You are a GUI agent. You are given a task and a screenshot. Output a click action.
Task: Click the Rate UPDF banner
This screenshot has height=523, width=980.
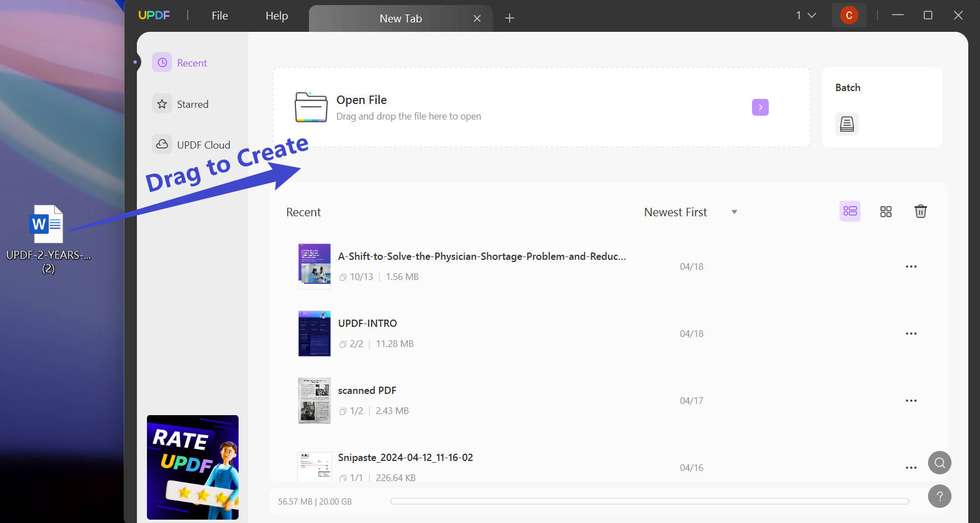coord(192,467)
